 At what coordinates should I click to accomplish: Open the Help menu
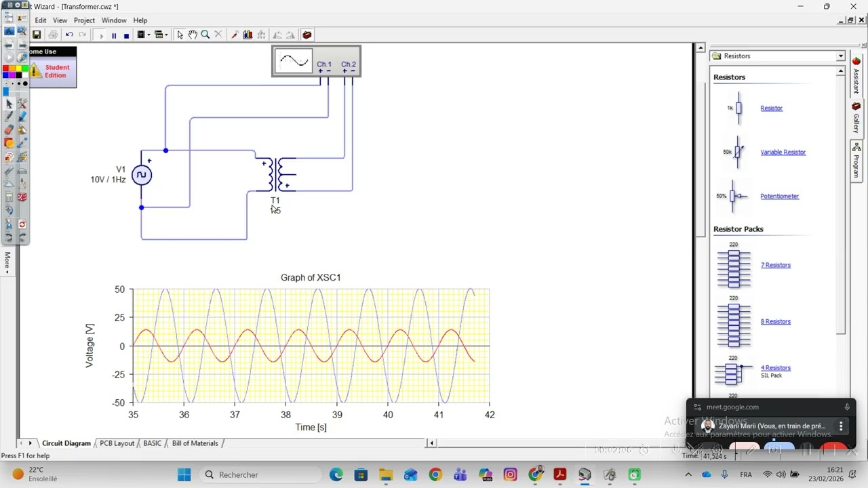(140, 20)
